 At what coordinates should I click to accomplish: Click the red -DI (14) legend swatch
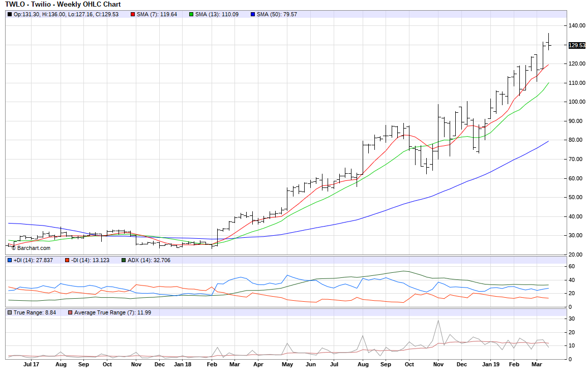pyautogui.click(x=67, y=260)
